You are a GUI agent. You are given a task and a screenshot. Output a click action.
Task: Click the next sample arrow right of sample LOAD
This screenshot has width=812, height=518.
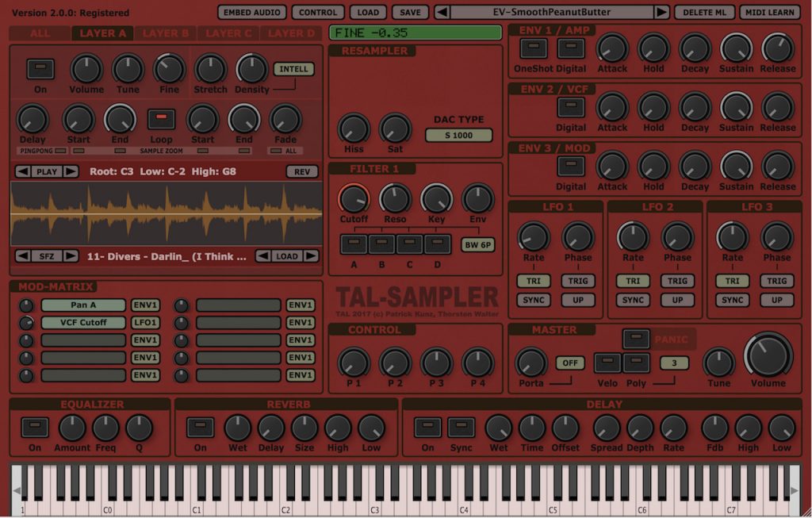tap(311, 256)
